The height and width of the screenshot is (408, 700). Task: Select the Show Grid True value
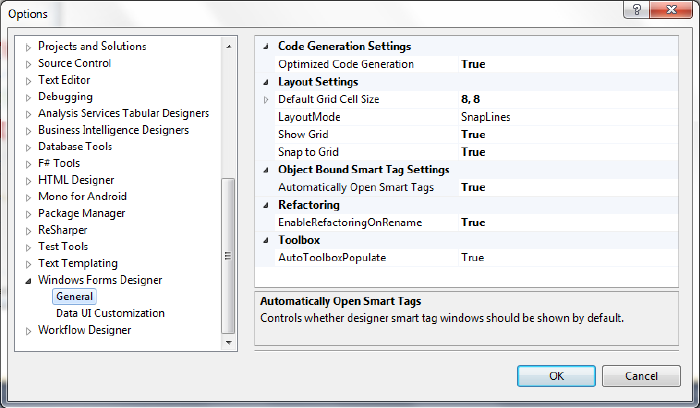[568, 134]
